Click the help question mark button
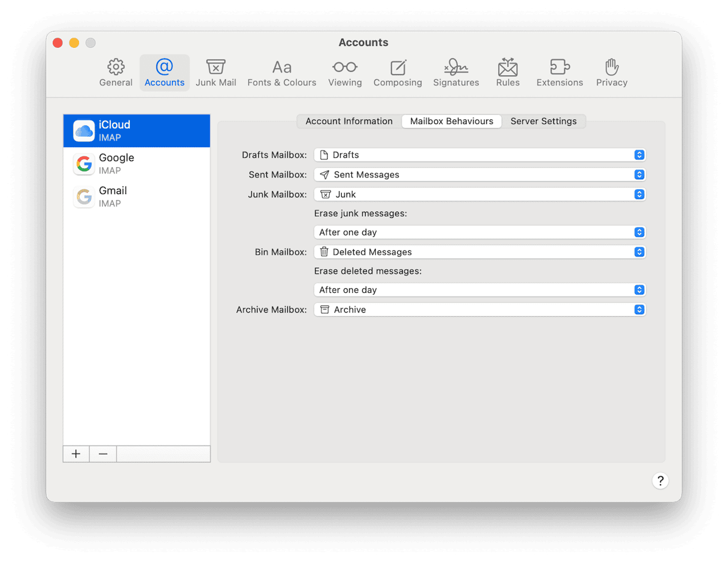Image resolution: width=728 pixels, height=563 pixels. [x=660, y=480]
